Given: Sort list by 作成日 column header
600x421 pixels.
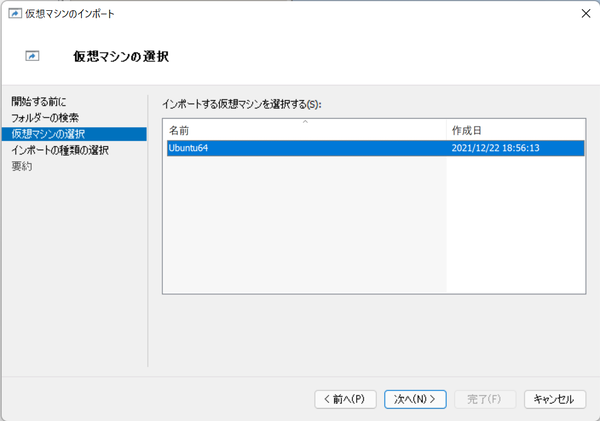Looking at the screenshot, I should click(515, 130).
